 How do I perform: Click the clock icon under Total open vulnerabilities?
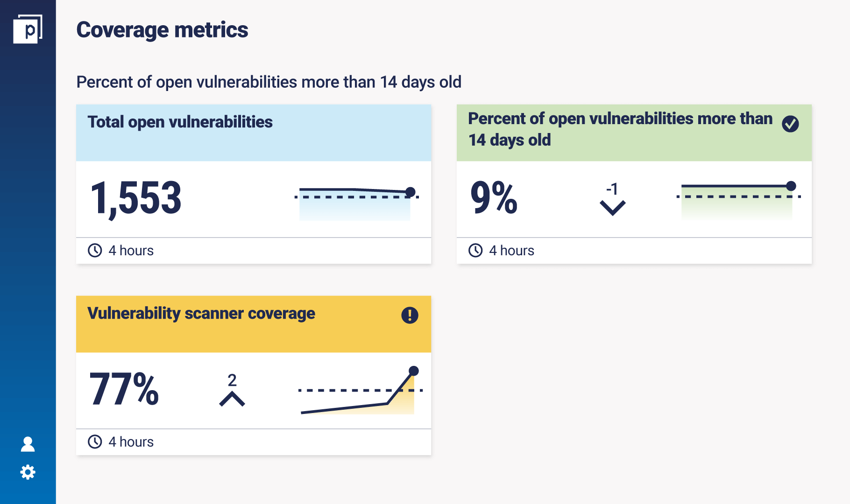96,250
